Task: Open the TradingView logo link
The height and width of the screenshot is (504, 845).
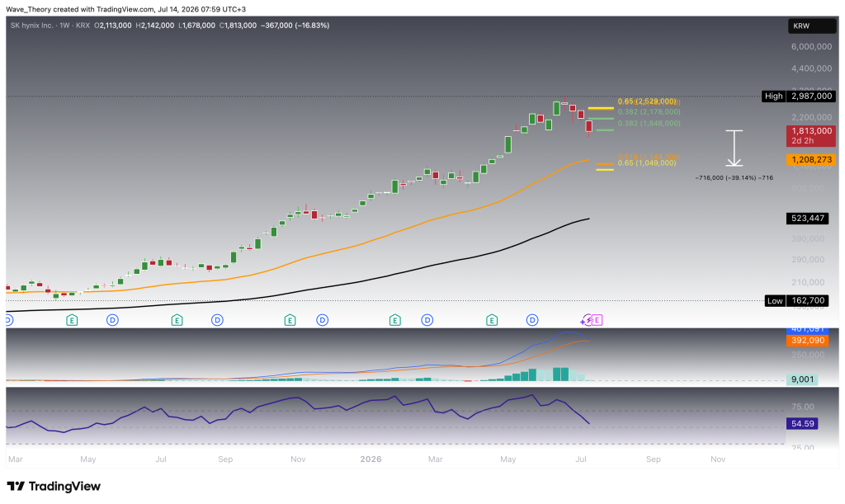Action: tap(54, 486)
